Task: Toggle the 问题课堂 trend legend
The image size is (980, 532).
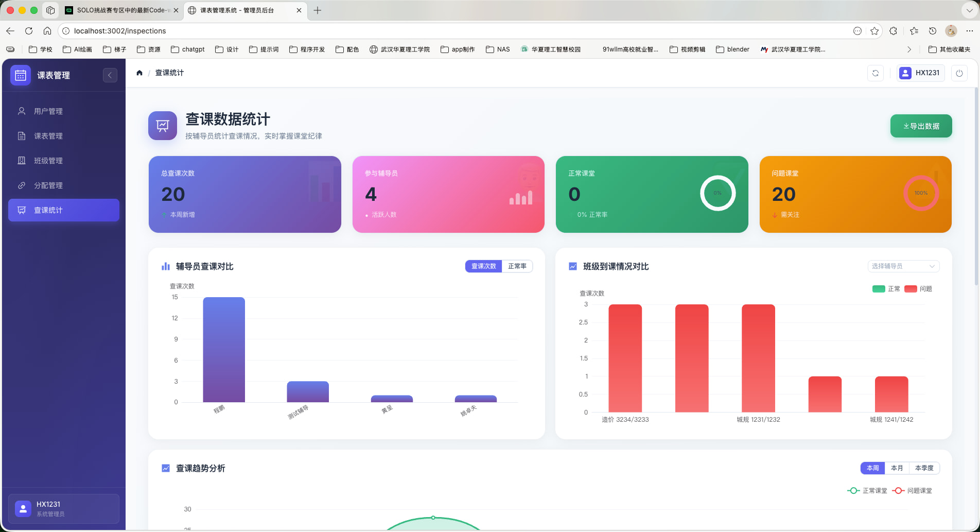Action: point(912,491)
